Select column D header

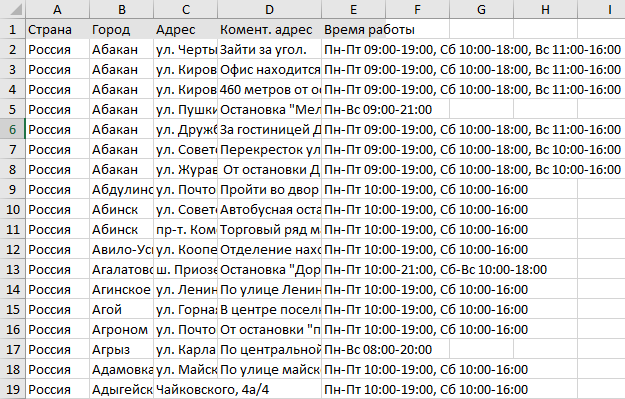(x=269, y=9)
